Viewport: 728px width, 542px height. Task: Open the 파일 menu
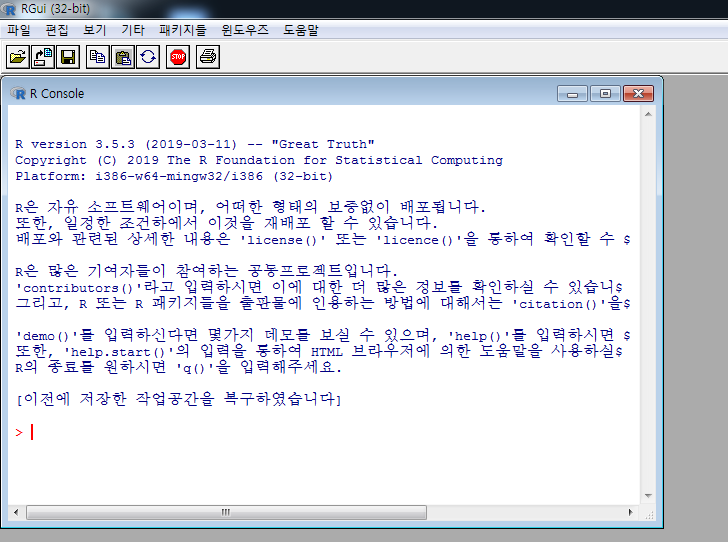(19, 30)
